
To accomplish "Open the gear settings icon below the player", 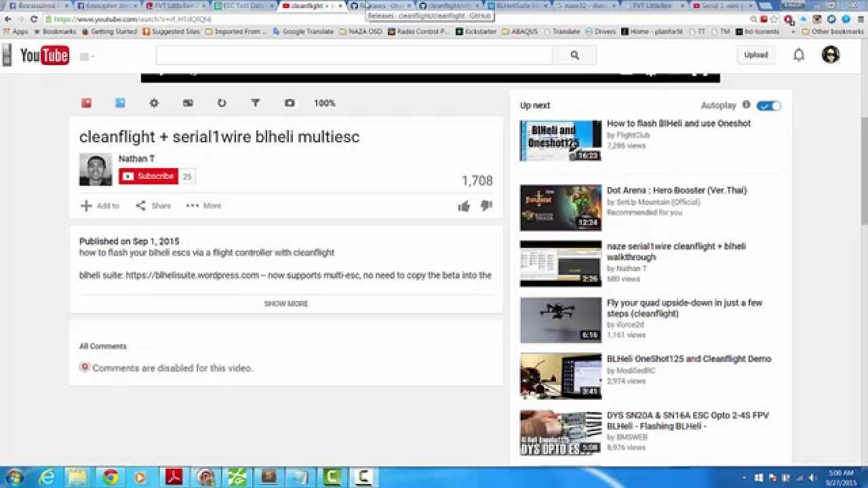I will click(x=154, y=103).
